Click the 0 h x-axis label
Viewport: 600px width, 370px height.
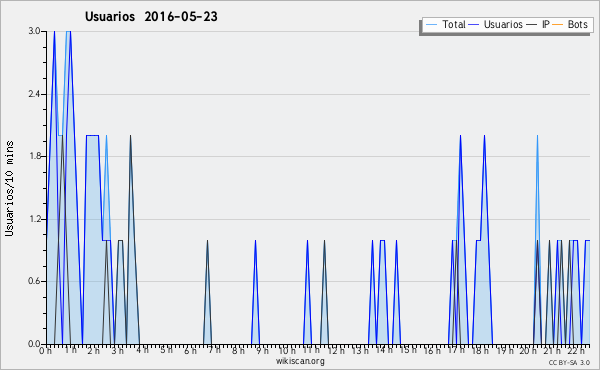tap(46, 350)
